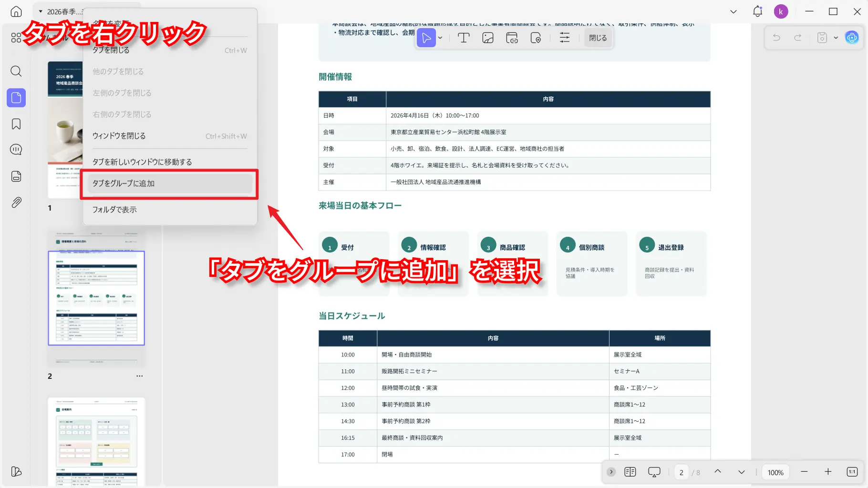Screen dimensions: 868x488
Task: Go to the previous page arrow
Action: tap(718, 472)
